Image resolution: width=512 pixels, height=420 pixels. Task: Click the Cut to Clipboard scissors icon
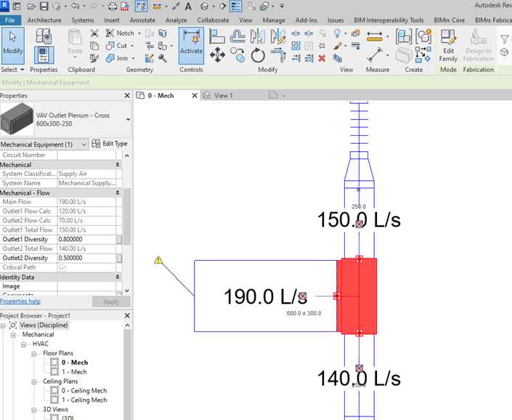coord(94,33)
